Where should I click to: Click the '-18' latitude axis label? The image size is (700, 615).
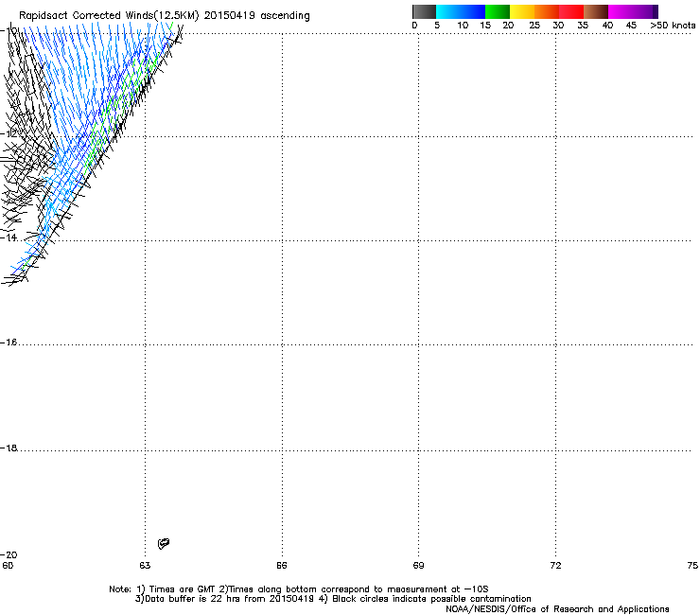pyautogui.click(x=9, y=448)
